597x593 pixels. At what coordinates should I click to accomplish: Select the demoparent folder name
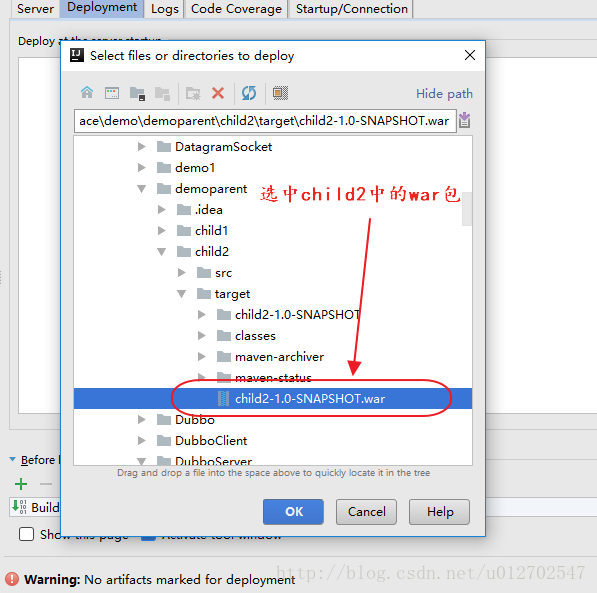tap(211, 189)
